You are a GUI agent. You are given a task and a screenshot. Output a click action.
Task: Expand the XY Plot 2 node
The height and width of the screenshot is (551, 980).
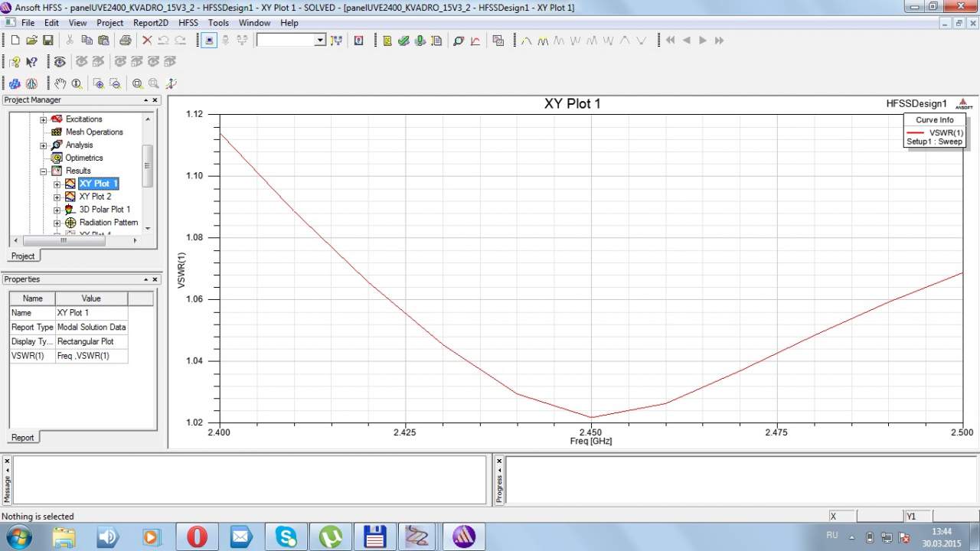57,197
